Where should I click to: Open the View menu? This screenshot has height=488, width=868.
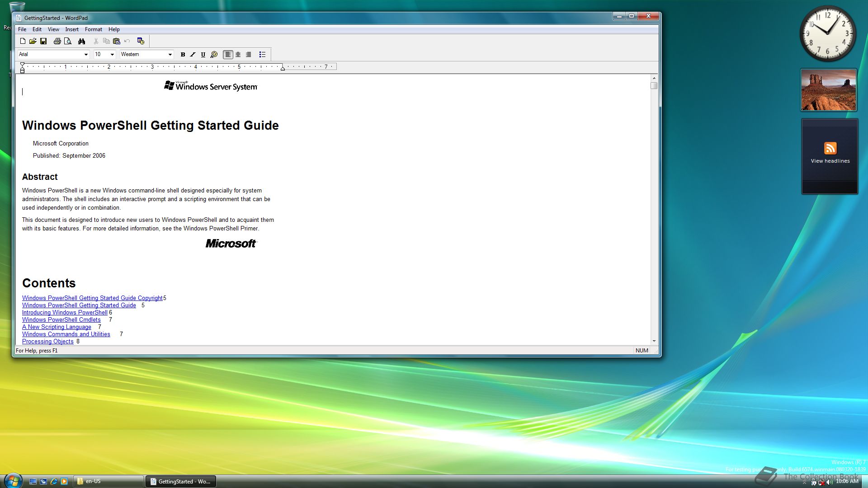(x=53, y=29)
